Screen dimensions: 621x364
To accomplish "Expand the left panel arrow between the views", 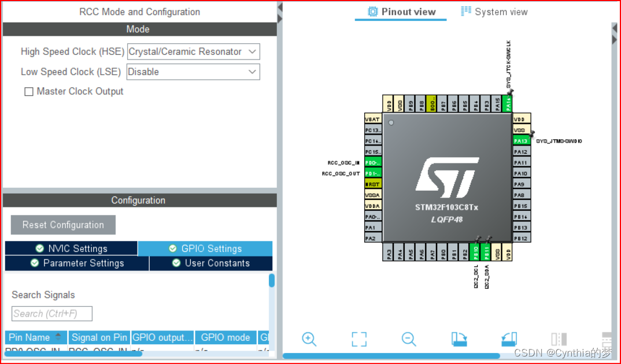I will click(279, 8).
